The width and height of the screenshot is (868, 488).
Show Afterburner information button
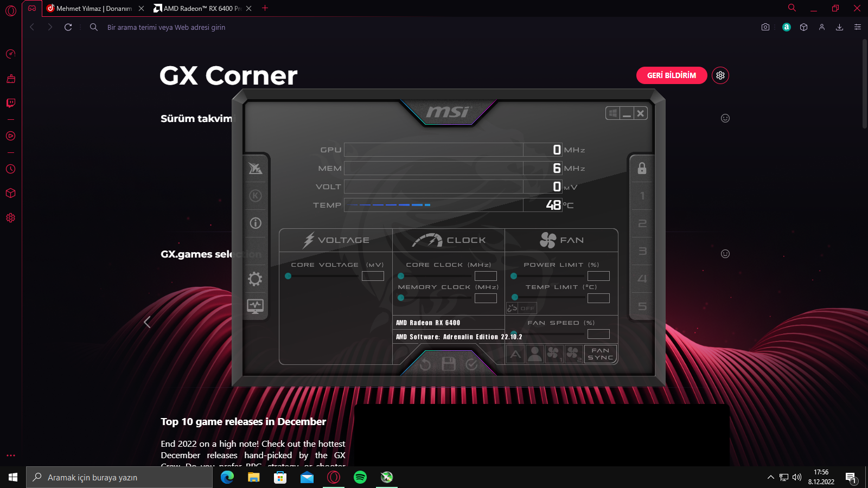256,223
